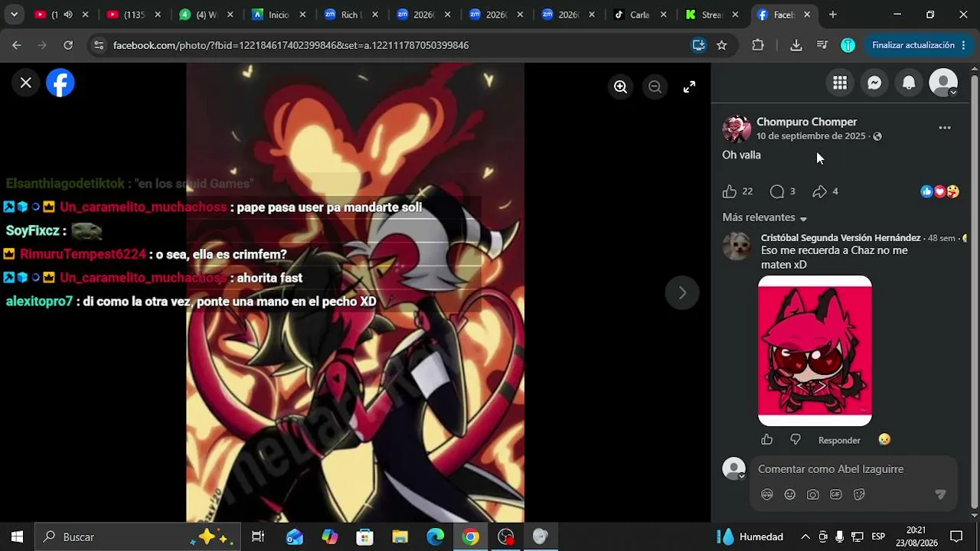The height and width of the screenshot is (551, 980).
Task: Attach a photo with the camera icon
Action: 813,494
